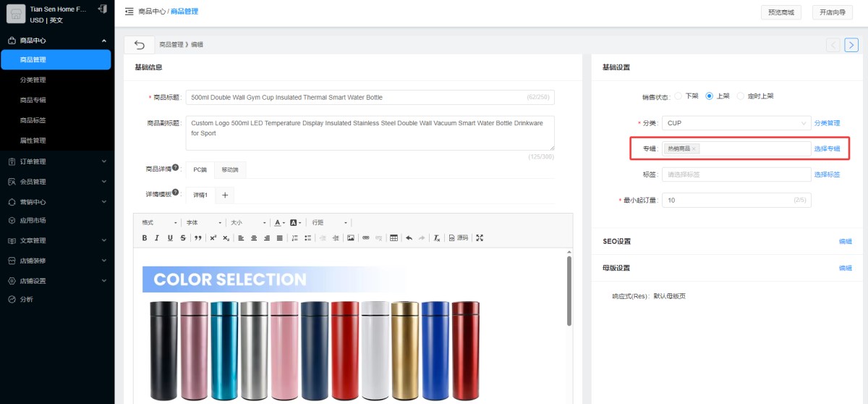This screenshot has height=404, width=868.
Task: Open 分类管理 in the sidebar
Action: 33,80
